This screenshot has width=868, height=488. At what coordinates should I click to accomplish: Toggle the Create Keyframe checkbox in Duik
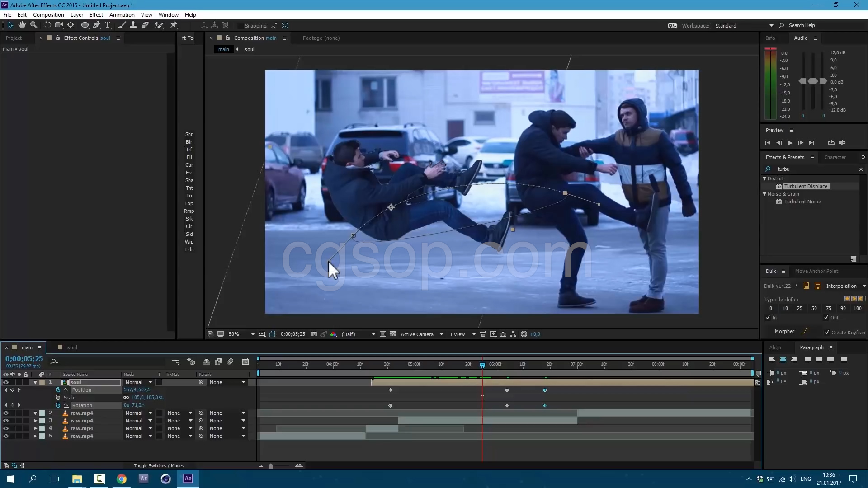(827, 332)
